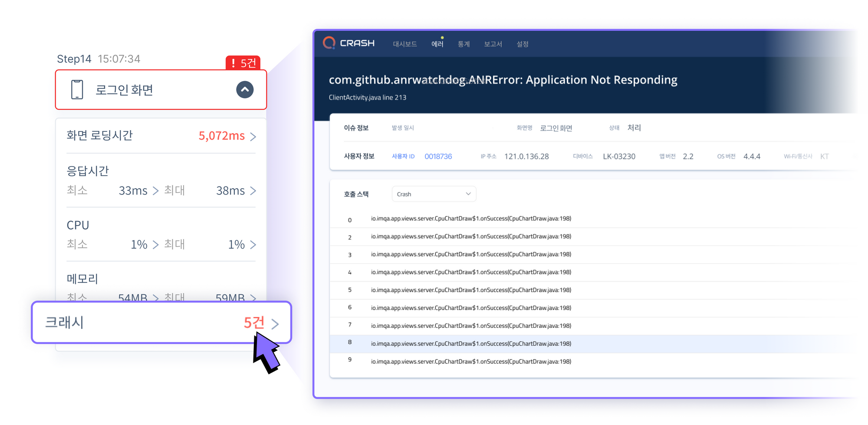Click device value LK-03230
This screenshot has height=425, width=868.
pos(619,157)
